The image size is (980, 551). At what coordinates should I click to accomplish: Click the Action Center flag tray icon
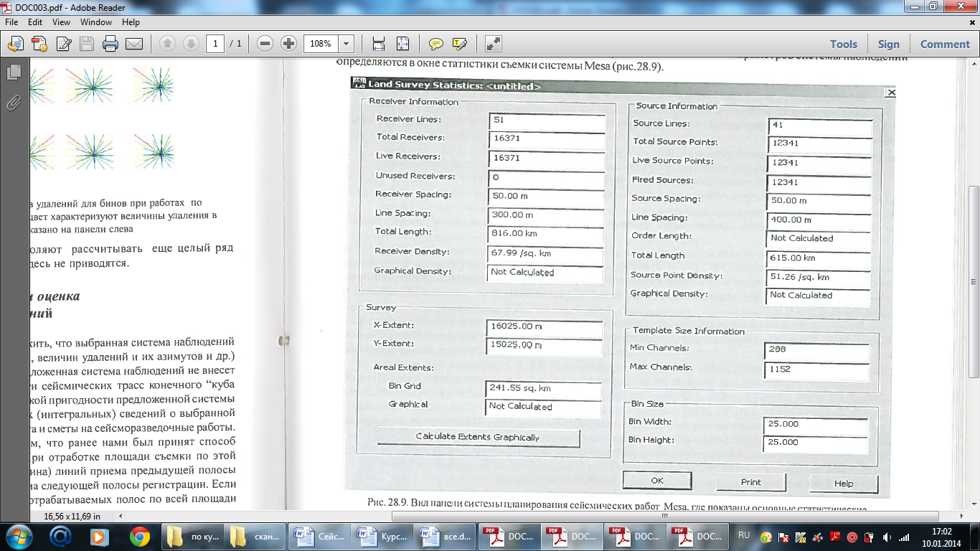[784, 537]
